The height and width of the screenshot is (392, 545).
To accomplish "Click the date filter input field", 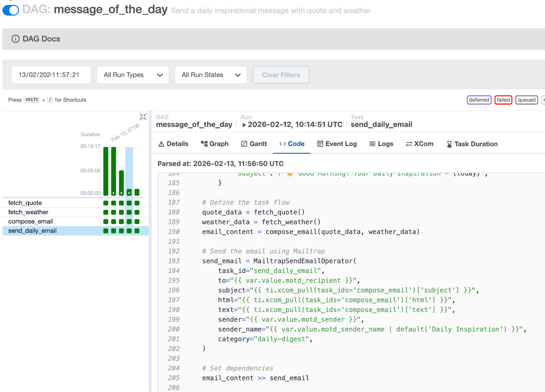I will [x=51, y=75].
